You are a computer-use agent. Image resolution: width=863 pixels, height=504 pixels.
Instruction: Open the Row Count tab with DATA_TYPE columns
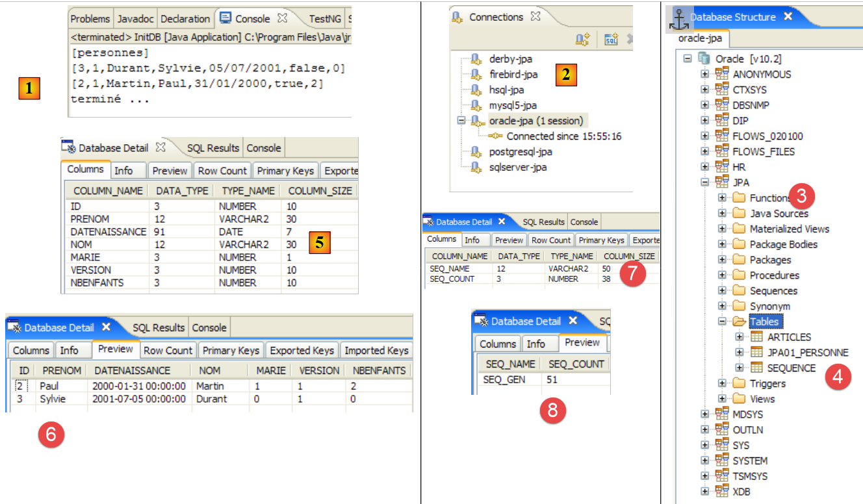click(x=222, y=171)
